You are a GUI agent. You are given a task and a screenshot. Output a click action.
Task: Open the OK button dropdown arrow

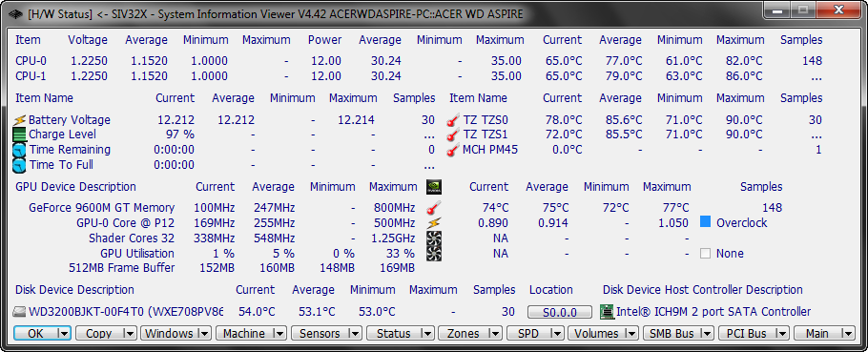64,333
